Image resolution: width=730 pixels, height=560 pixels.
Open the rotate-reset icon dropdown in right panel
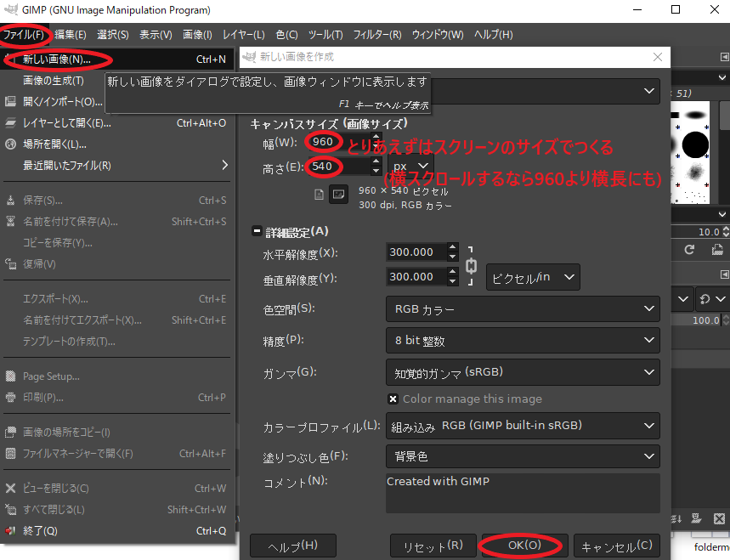pos(712,299)
